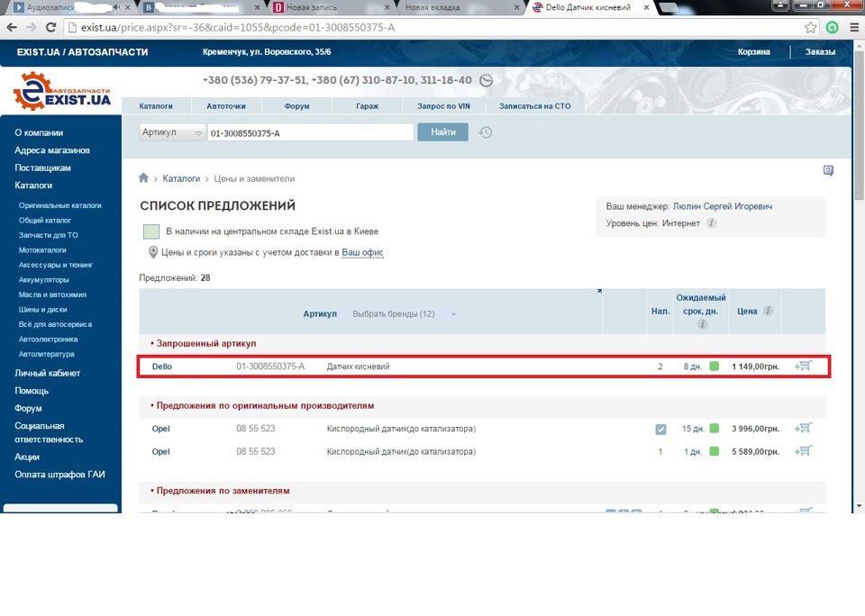Click the clock icon next to phone numbers
This screenshot has width=865, height=616.
486,80
